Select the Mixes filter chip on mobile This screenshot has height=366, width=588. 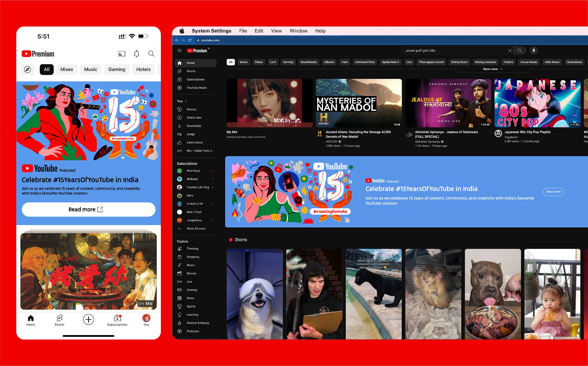click(67, 69)
